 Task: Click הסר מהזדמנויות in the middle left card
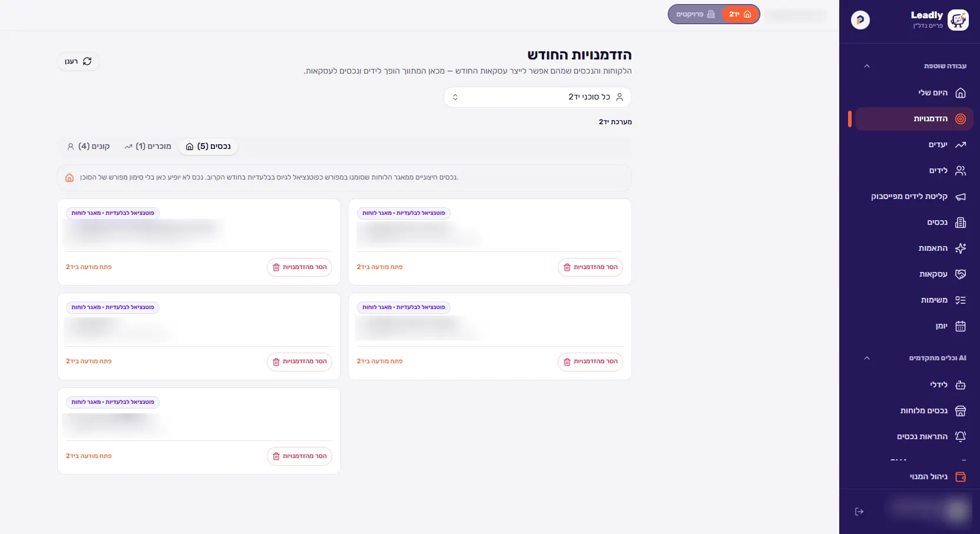point(299,361)
